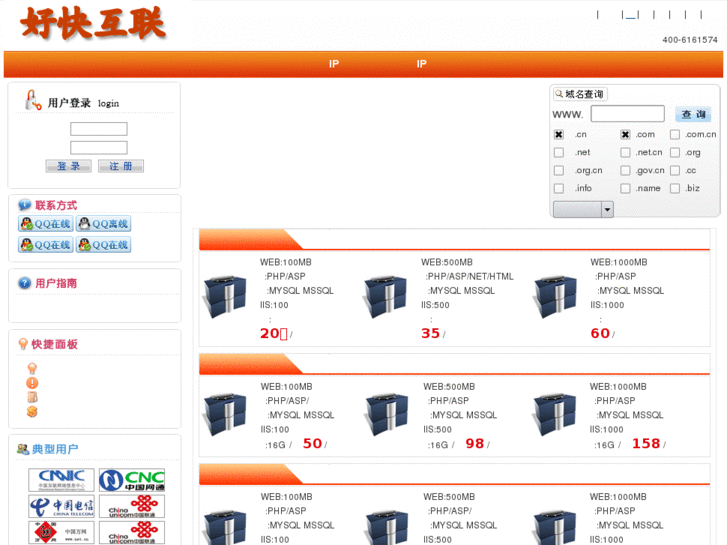Click the speech bubble icon by 联系方式
The height and width of the screenshot is (545, 727).
(24, 205)
